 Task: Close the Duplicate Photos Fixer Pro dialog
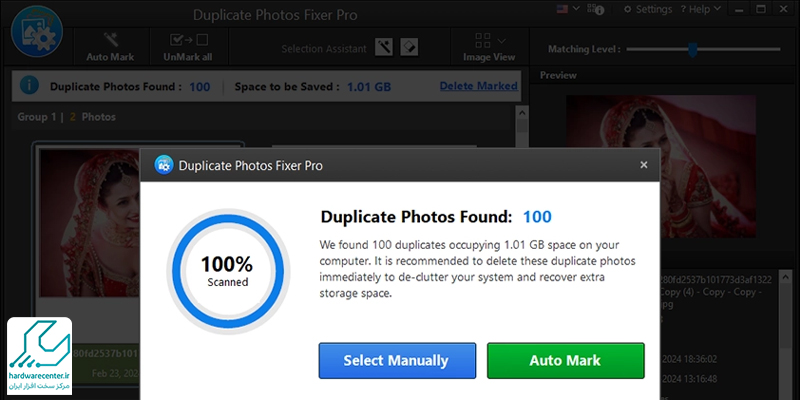point(644,165)
